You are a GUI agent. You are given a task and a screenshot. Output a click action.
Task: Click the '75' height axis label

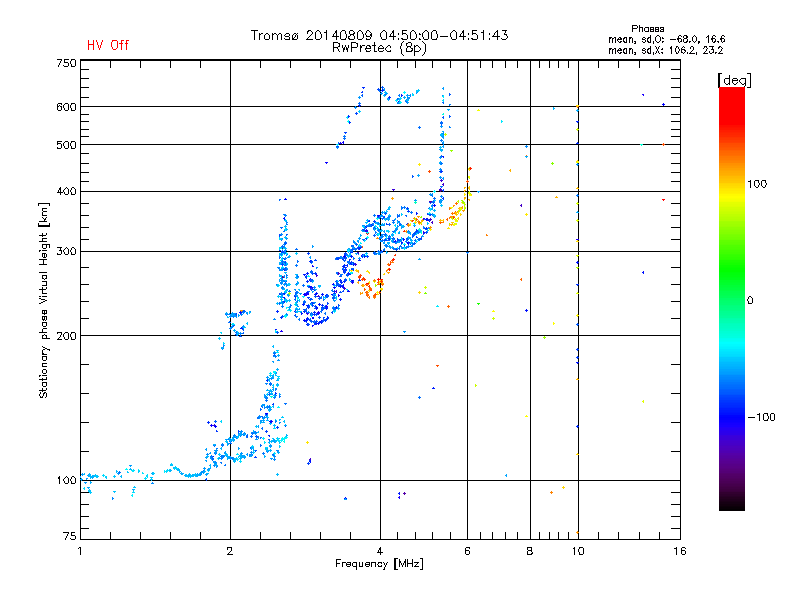pos(70,536)
